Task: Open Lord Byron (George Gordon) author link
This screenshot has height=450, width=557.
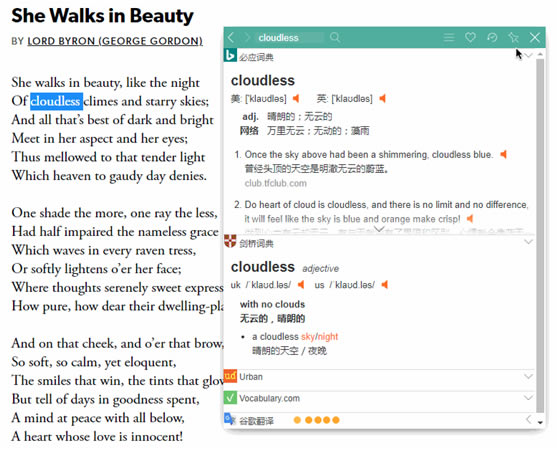Action: pos(115,41)
